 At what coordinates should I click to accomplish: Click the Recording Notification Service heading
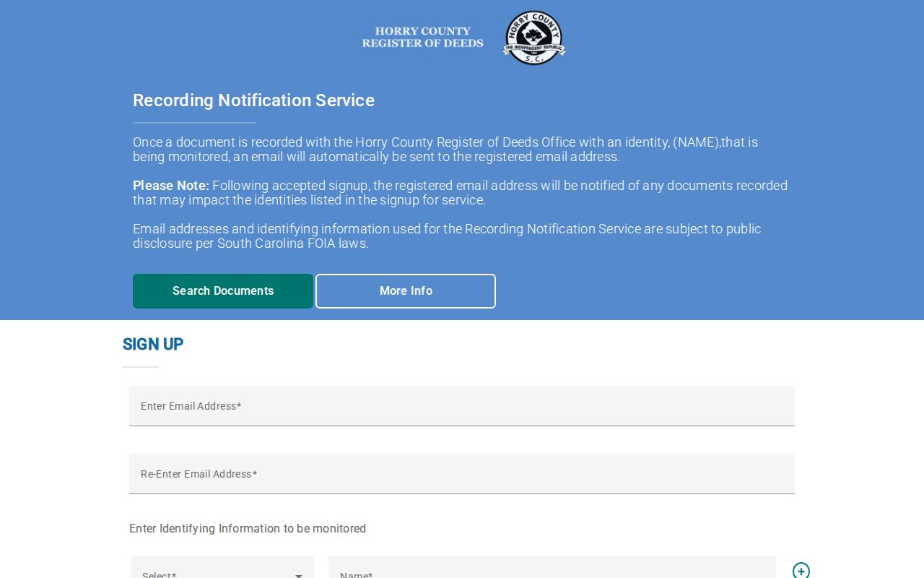coord(253,100)
